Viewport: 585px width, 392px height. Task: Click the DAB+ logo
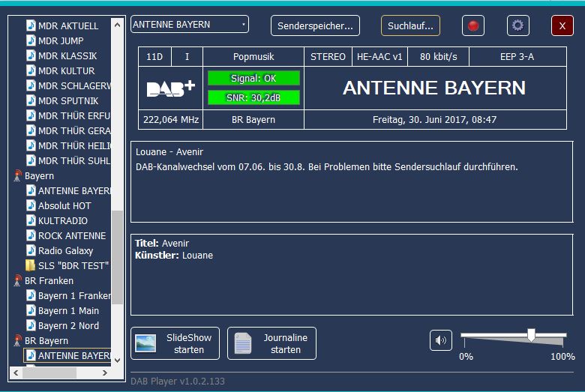click(170, 88)
